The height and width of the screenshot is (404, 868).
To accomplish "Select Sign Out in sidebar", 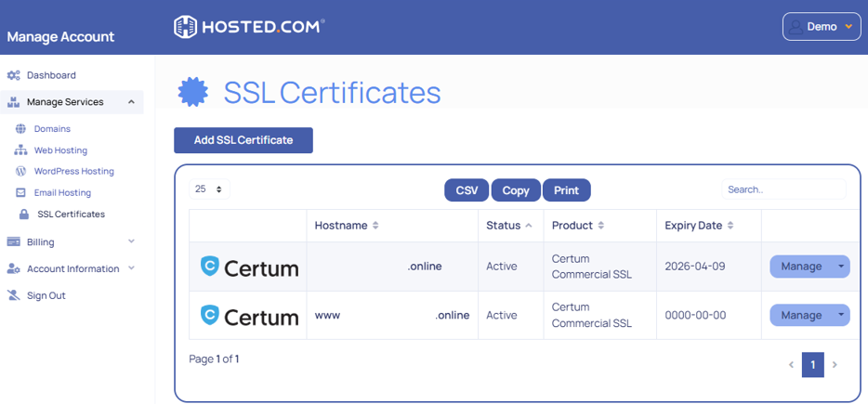I will pyautogui.click(x=46, y=295).
